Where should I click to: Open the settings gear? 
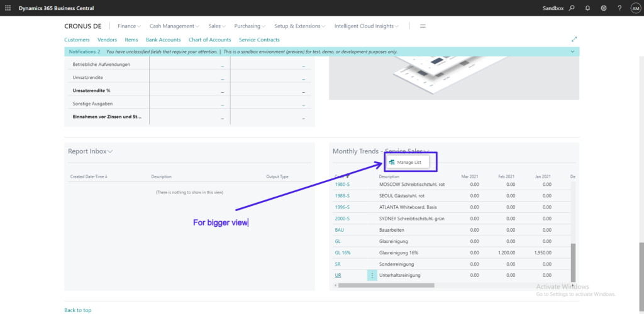coord(604,8)
